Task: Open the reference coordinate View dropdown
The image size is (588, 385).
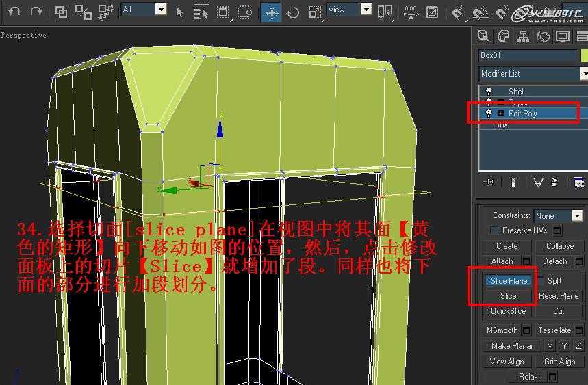Action: [x=349, y=10]
